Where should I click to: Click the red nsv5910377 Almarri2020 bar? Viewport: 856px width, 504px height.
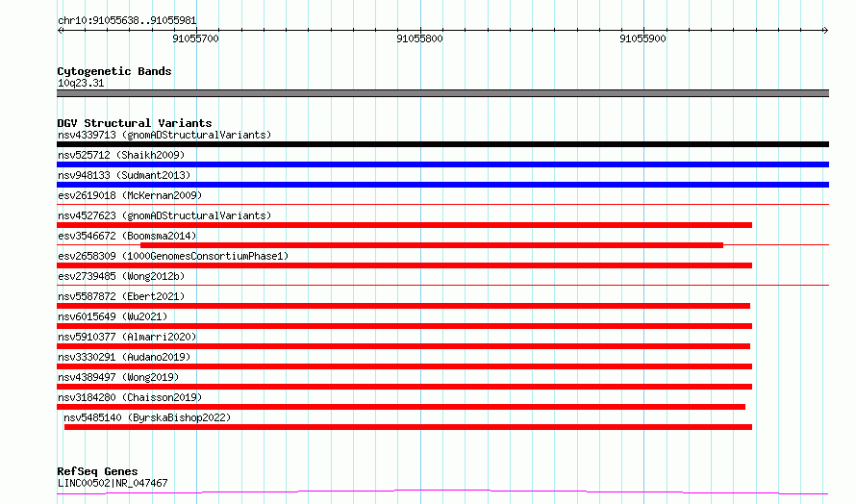pyautogui.click(x=403, y=346)
